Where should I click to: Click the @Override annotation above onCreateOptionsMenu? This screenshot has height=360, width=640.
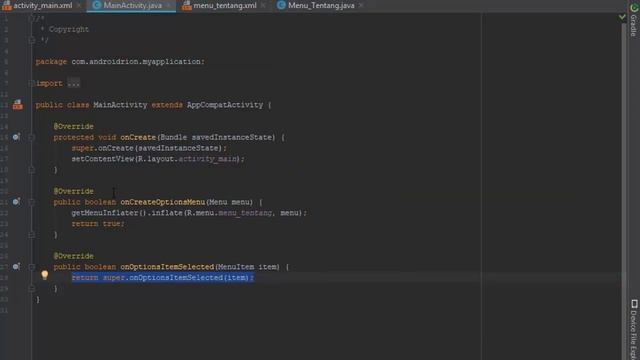coord(73,191)
